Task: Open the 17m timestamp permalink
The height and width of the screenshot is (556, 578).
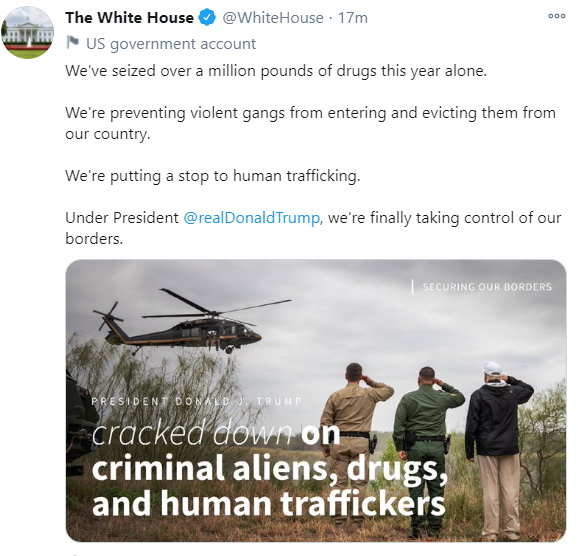Action: click(x=353, y=18)
